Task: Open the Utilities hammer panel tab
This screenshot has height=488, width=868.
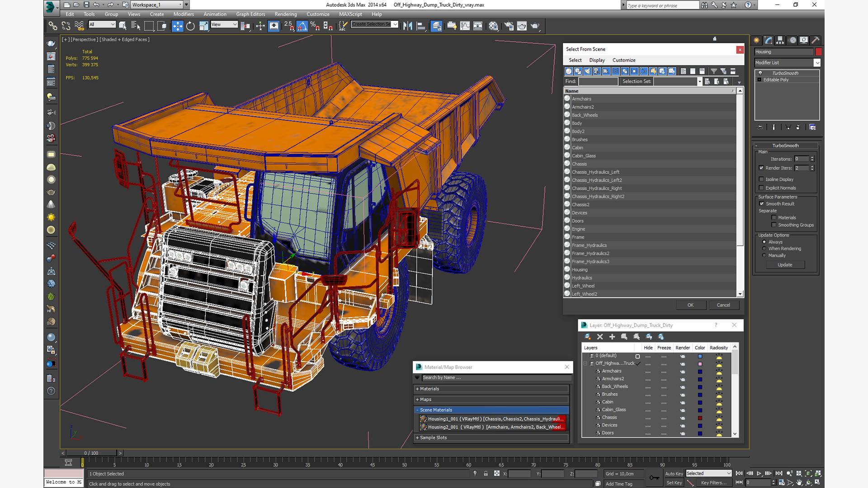Action: pyautogui.click(x=816, y=40)
